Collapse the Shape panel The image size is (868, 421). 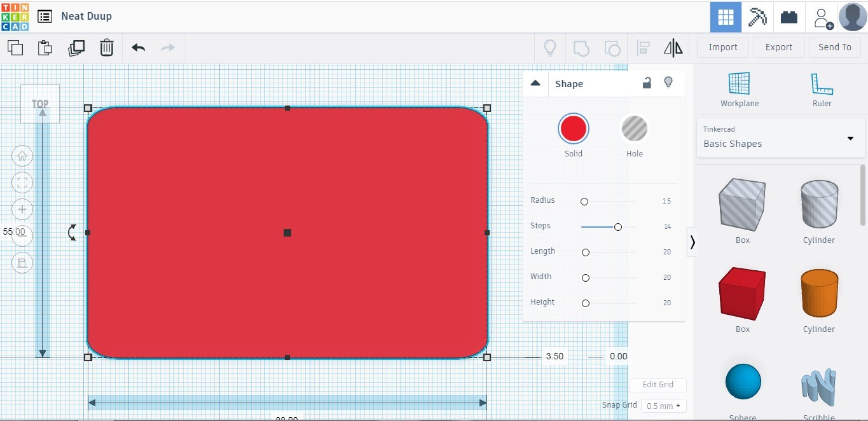tap(535, 83)
